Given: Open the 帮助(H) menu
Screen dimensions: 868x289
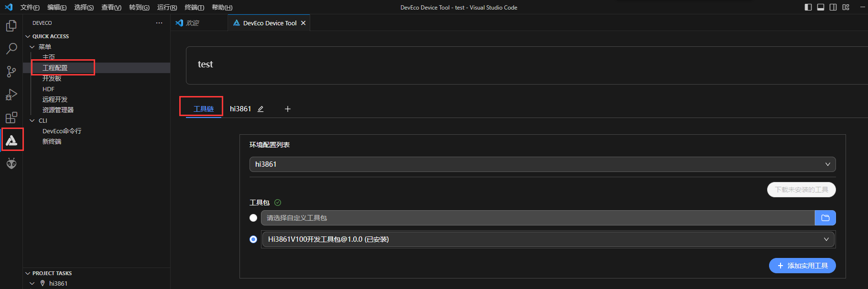Looking at the screenshot, I should coord(222,7).
